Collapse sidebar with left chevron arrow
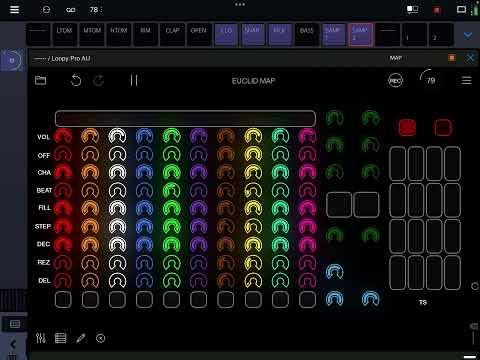Viewport: 480px width, 360px height. [13, 344]
